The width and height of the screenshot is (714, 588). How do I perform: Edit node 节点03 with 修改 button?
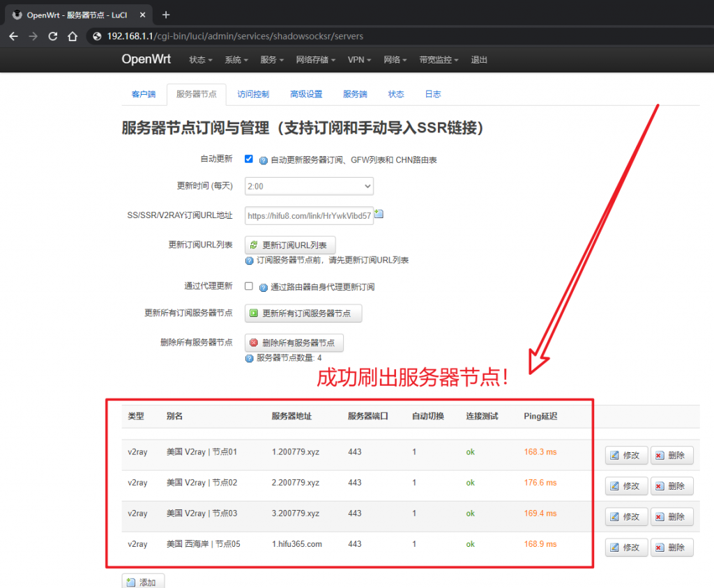tap(626, 516)
